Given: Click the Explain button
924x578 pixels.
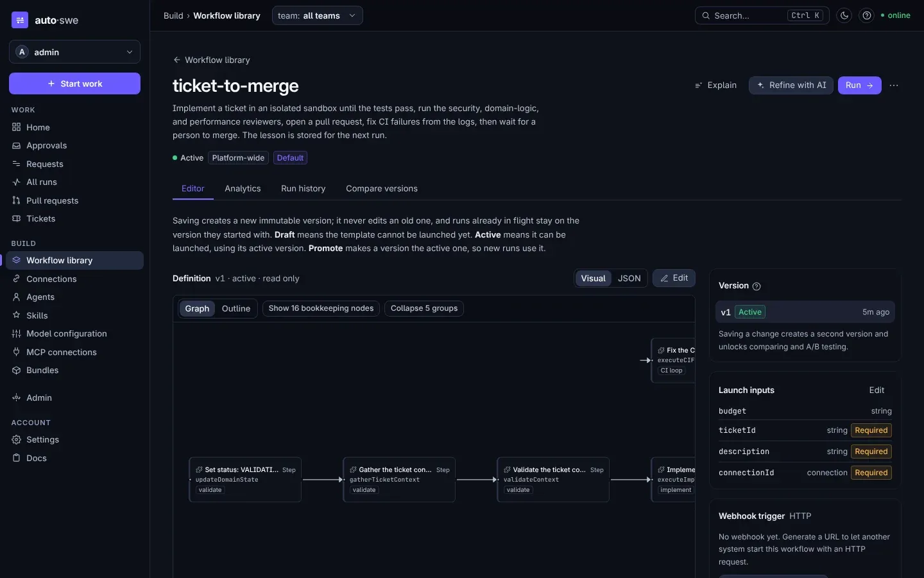Looking at the screenshot, I should pos(715,85).
